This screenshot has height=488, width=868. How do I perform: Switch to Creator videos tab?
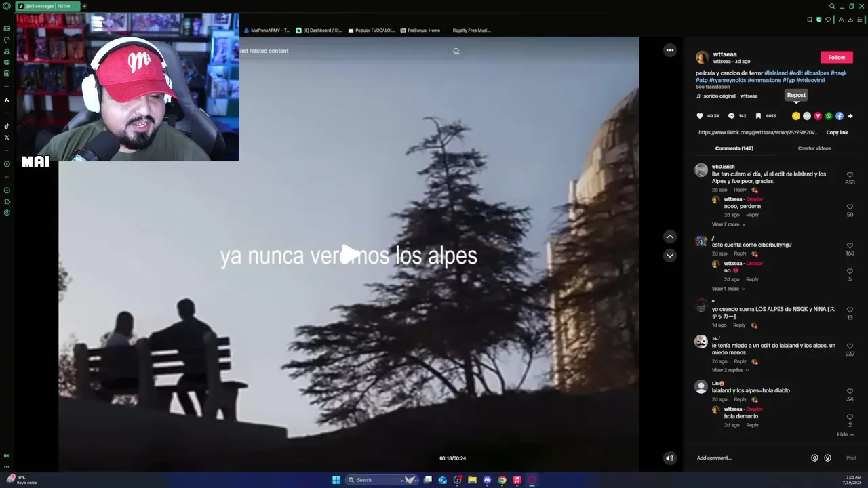point(814,148)
